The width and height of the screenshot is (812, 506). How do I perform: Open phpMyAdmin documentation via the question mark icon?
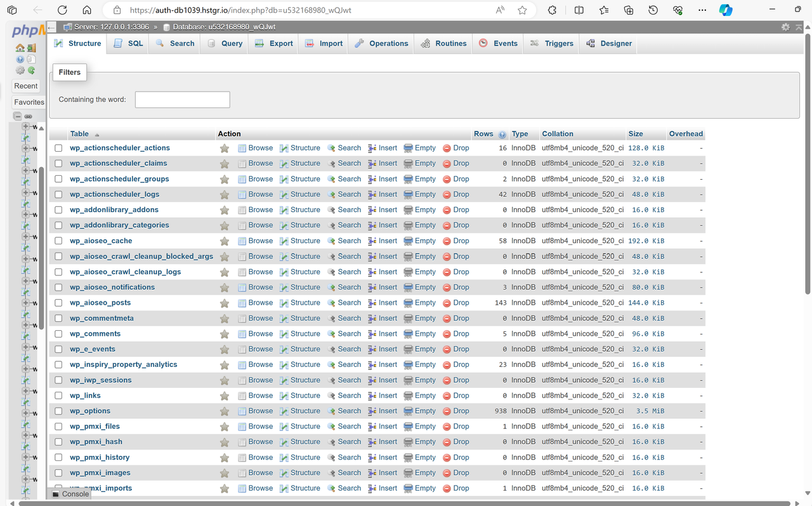[20, 59]
